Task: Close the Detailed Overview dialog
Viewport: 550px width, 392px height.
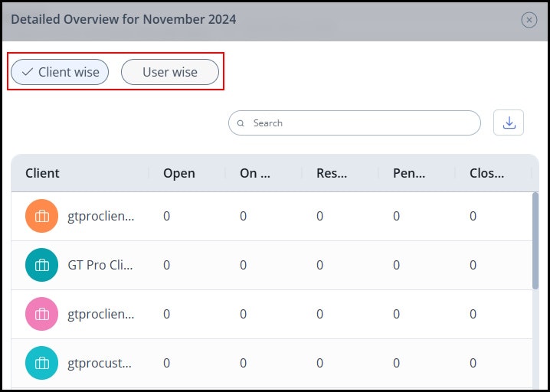Action: pyautogui.click(x=529, y=20)
